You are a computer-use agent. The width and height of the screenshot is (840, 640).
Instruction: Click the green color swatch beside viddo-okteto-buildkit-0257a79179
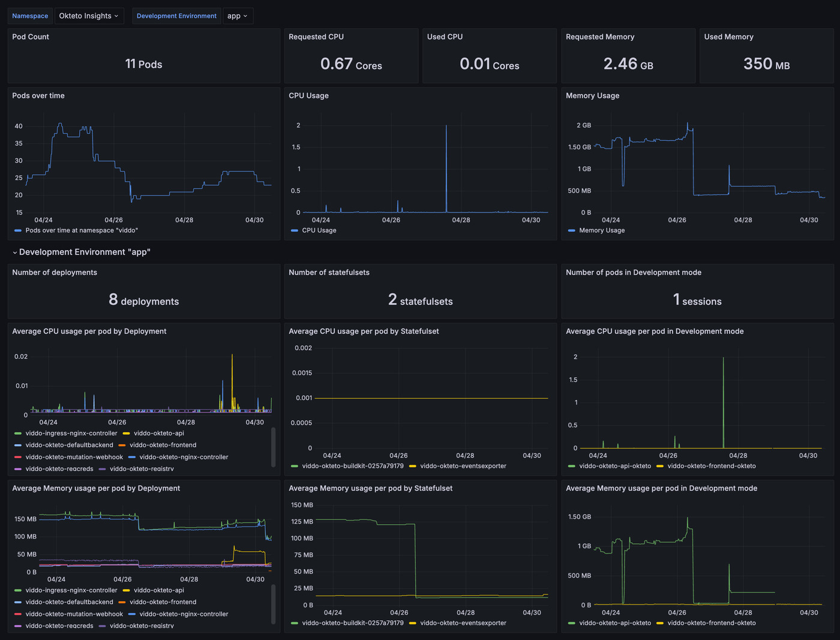(x=294, y=466)
